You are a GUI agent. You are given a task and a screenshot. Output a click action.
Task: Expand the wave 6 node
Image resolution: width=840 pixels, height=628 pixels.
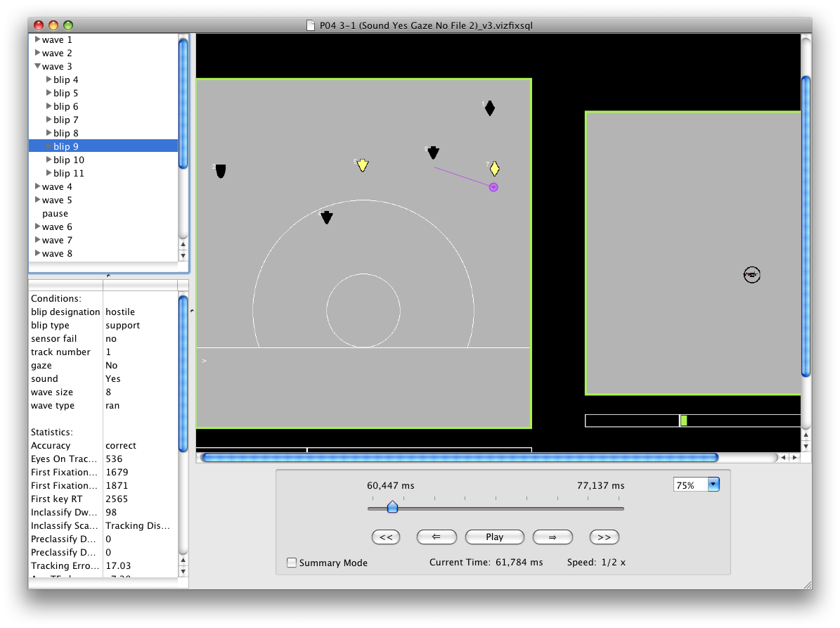(37, 226)
